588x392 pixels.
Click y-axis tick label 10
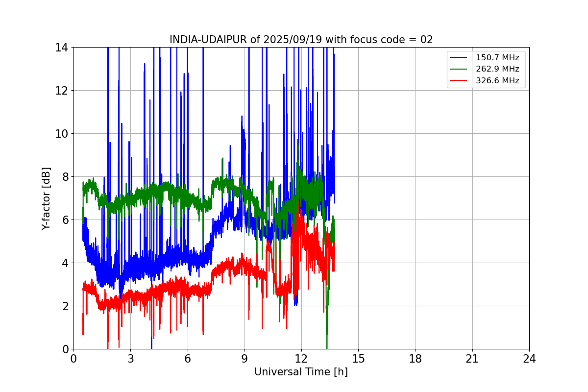(62, 134)
